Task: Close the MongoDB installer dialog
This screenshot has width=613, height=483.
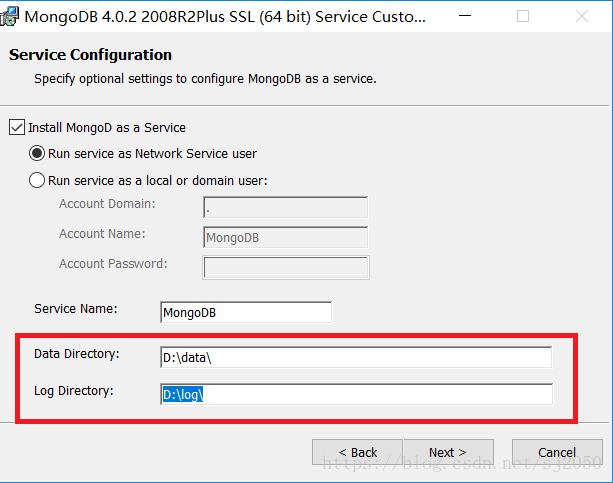Action: (582, 16)
